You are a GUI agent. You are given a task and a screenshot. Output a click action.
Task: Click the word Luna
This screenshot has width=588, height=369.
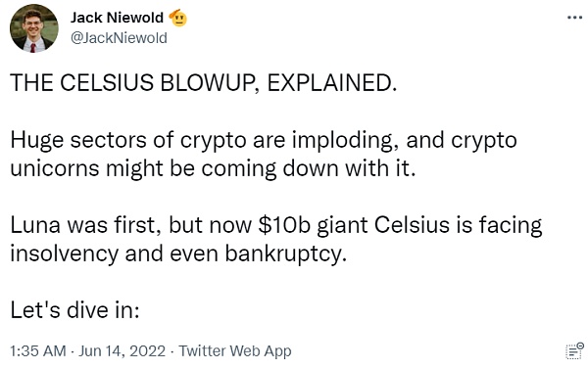(x=35, y=225)
